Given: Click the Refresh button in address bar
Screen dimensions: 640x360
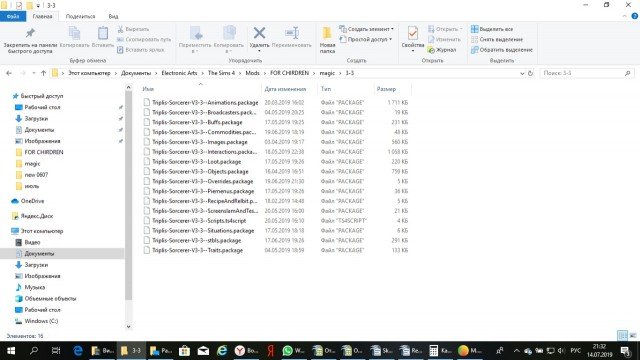Looking at the screenshot, I should click(531, 73).
